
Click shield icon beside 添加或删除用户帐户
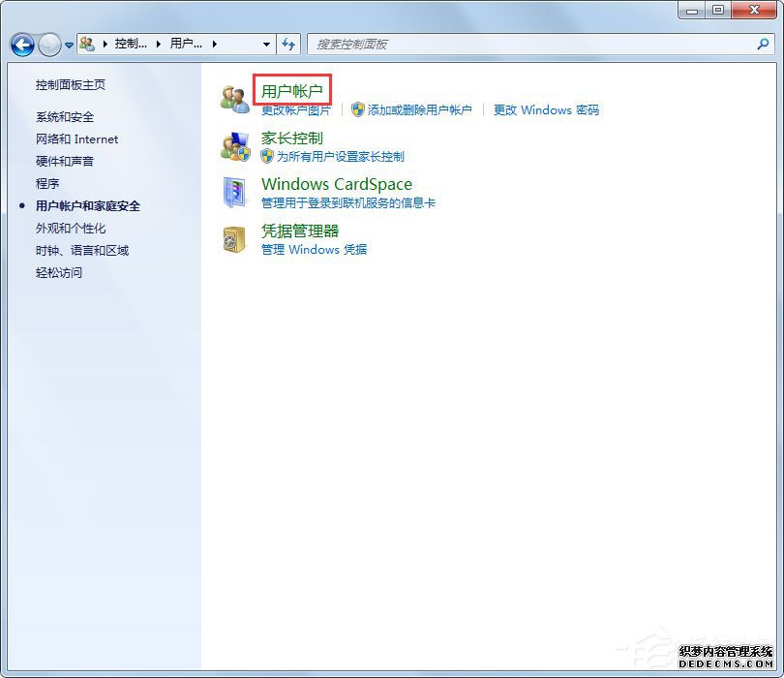(357, 109)
